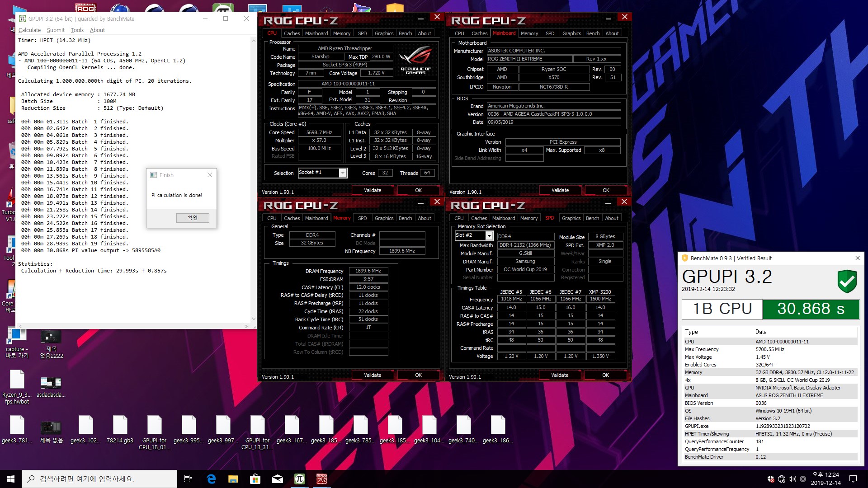
Task: Click the BenchMate verified shield icon
Action: point(847,281)
